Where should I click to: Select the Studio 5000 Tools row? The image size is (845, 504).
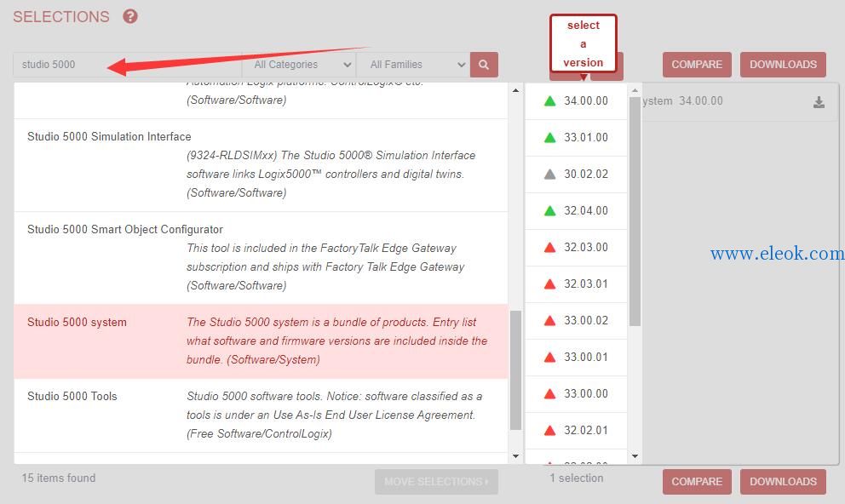click(261, 415)
